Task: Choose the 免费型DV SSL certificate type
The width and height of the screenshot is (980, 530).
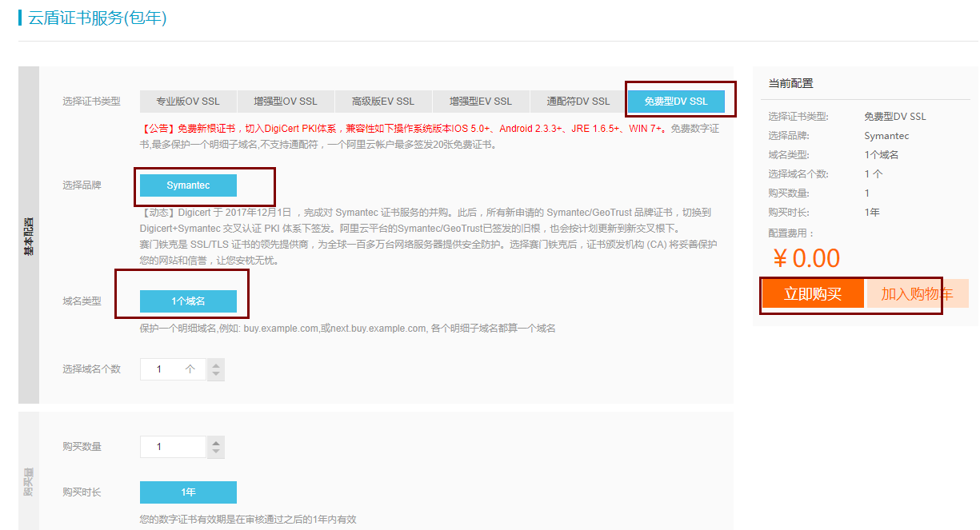Action: pyautogui.click(x=676, y=102)
